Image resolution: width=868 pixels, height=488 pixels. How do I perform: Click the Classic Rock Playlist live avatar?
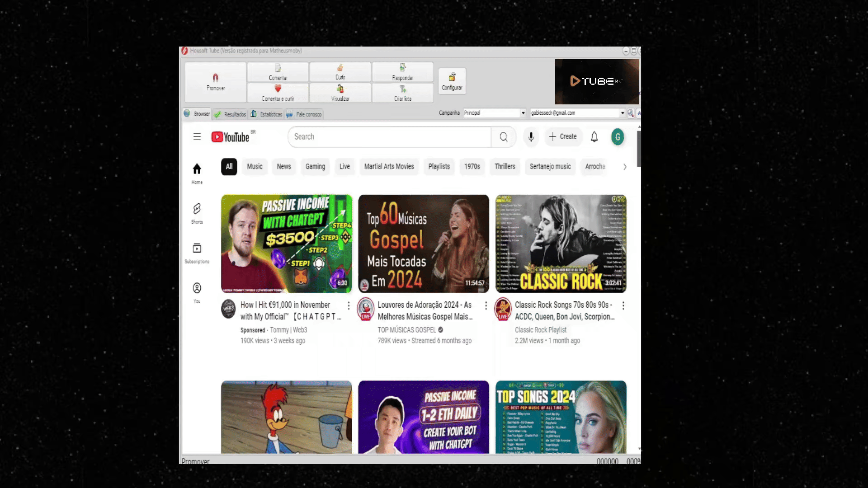503,309
